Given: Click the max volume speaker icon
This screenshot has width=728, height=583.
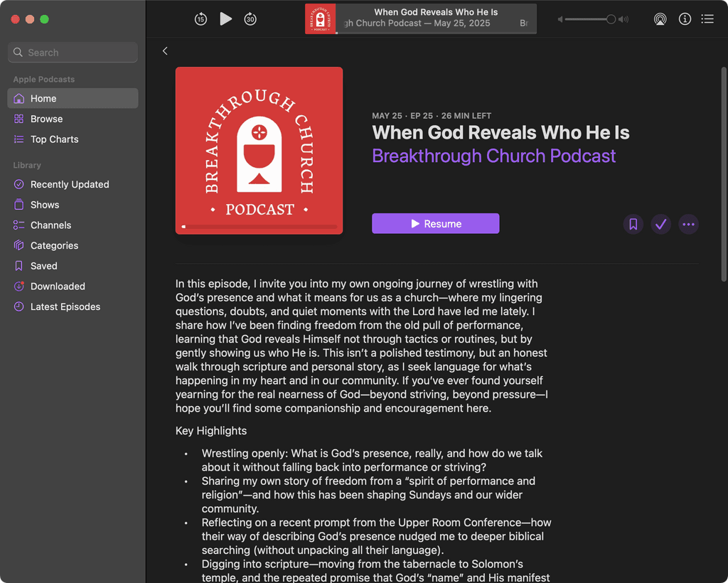Looking at the screenshot, I should [623, 19].
